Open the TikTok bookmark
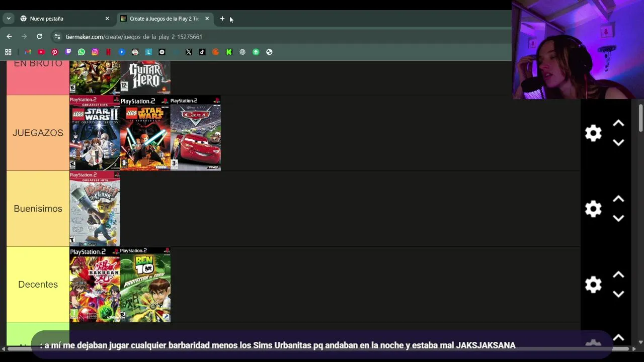Screen dimensions: 644x362 (202, 52)
